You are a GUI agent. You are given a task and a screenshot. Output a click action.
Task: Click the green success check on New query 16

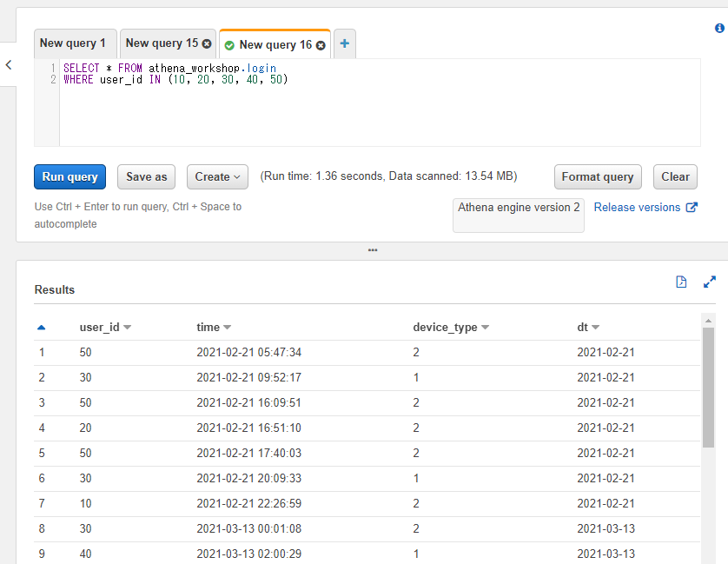click(x=229, y=45)
